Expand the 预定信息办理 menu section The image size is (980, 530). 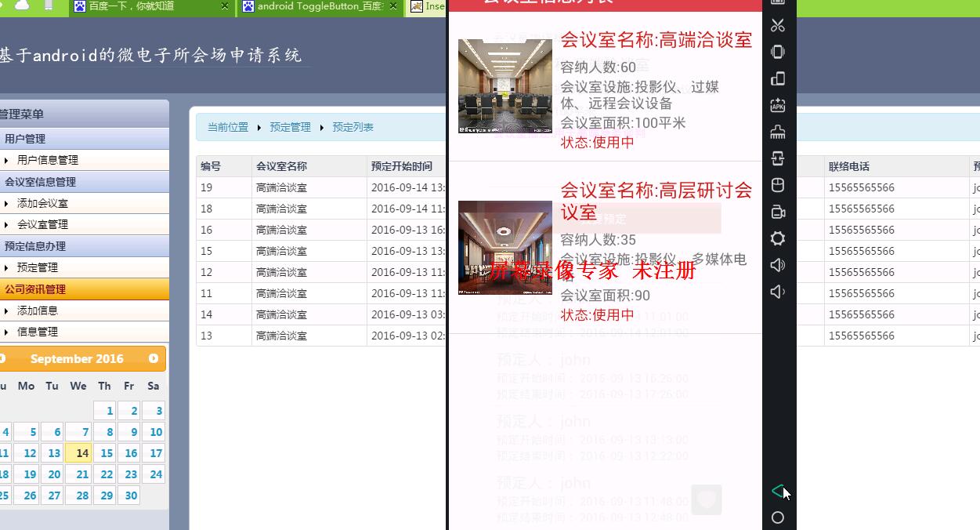[x=85, y=246]
